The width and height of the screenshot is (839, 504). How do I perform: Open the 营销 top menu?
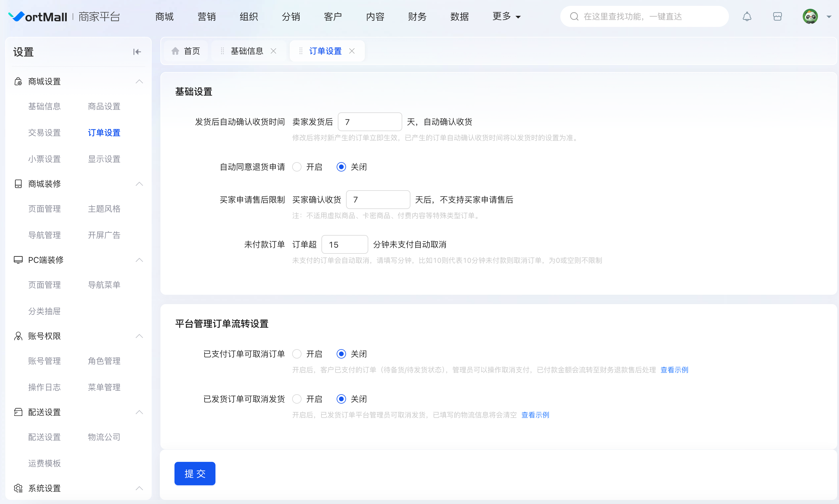206,16
